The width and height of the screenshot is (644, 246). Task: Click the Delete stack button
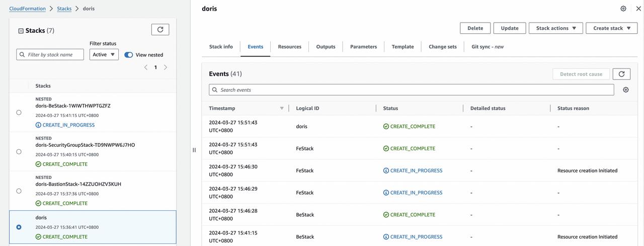point(475,28)
